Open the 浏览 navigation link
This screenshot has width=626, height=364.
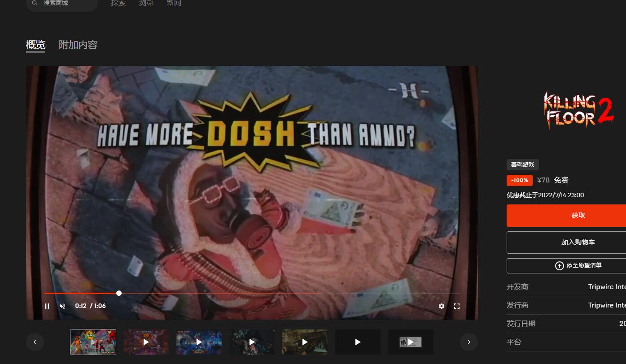coord(146,4)
